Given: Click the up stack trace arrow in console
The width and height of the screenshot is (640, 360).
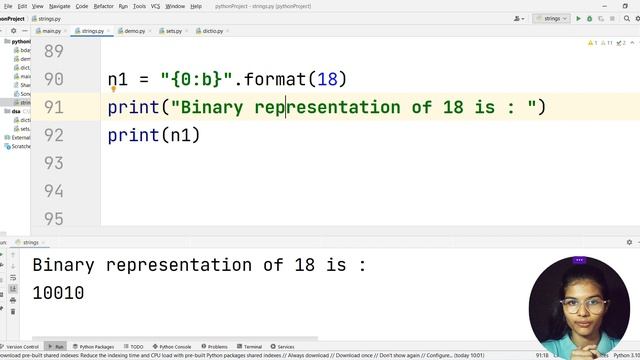Looking at the screenshot, I should pos(13,255).
